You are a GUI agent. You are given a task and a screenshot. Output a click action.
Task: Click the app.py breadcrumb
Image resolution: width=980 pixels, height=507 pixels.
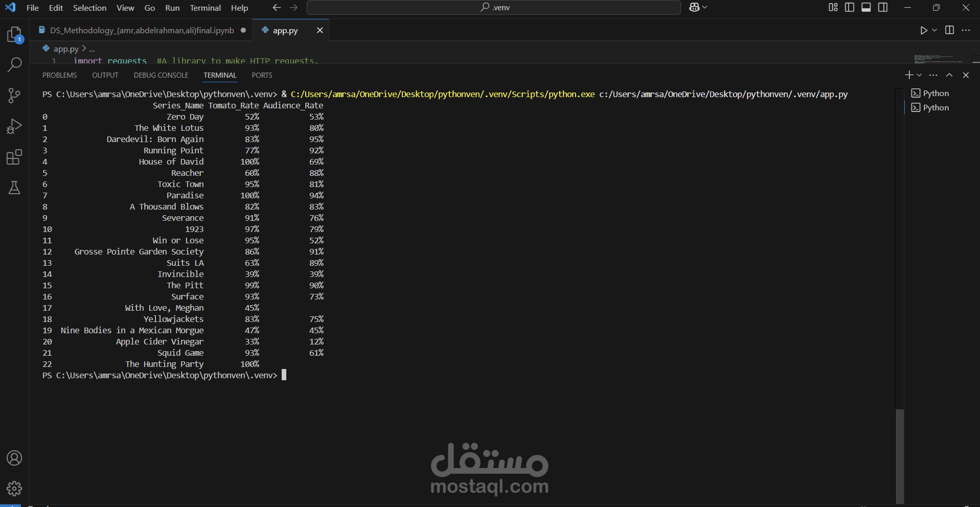click(x=66, y=49)
